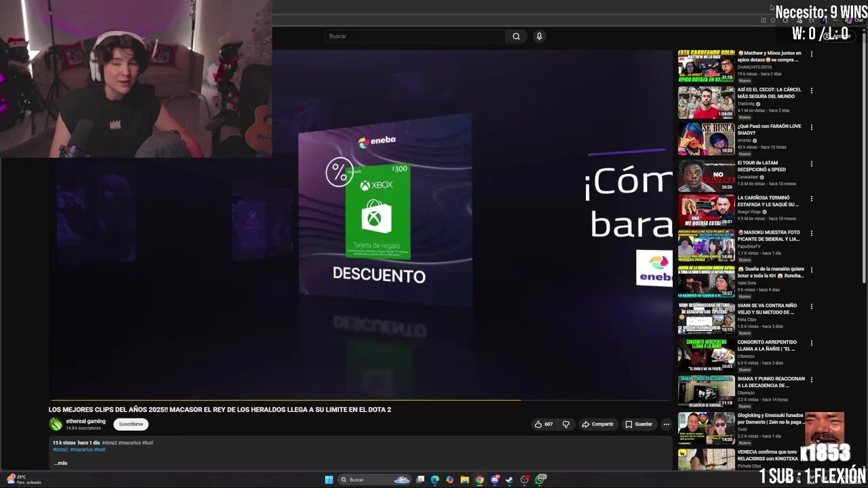
Task: Open SHAKA Y PUNKO REACCIONAN video title
Action: pos(771,382)
